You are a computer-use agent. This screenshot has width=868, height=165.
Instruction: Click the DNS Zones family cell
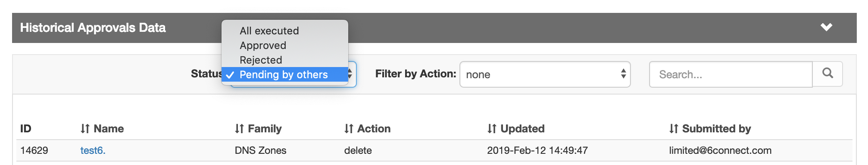tap(260, 150)
